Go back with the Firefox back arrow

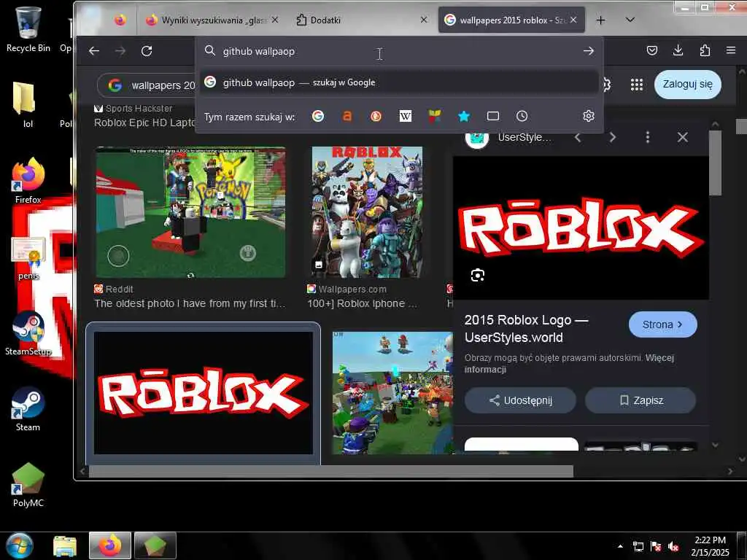(x=94, y=51)
